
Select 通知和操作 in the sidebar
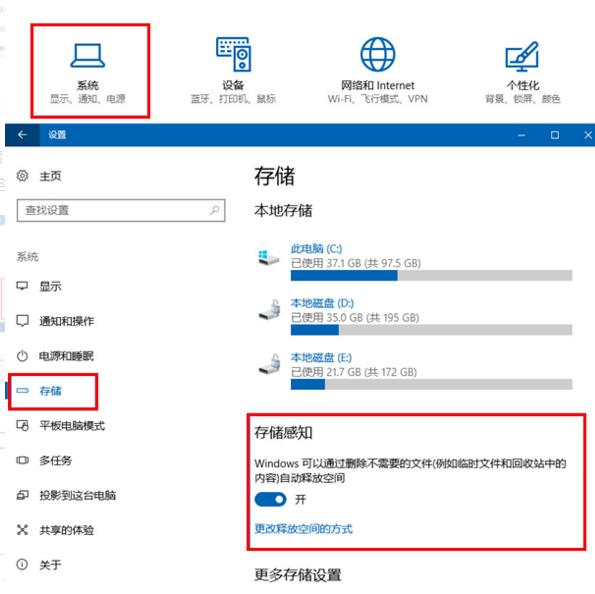coord(66,321)
